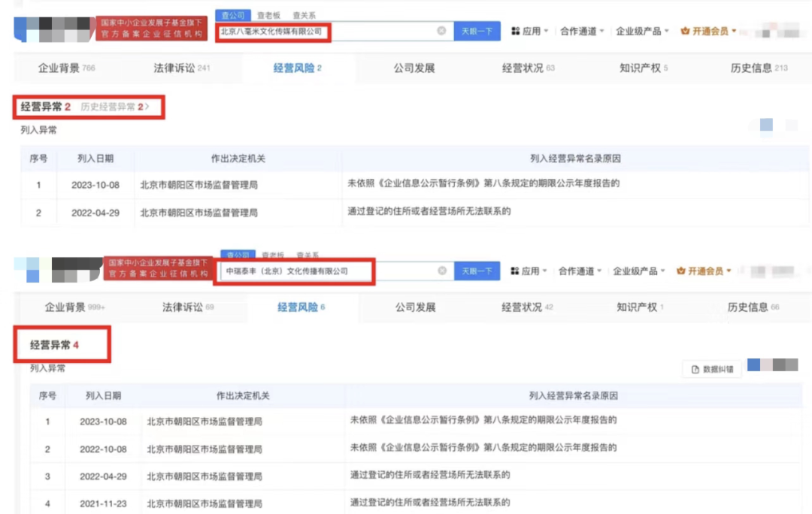Click the 数据纠错 document icon
This screenshot has width=812, height=514.
click(695, 370)
